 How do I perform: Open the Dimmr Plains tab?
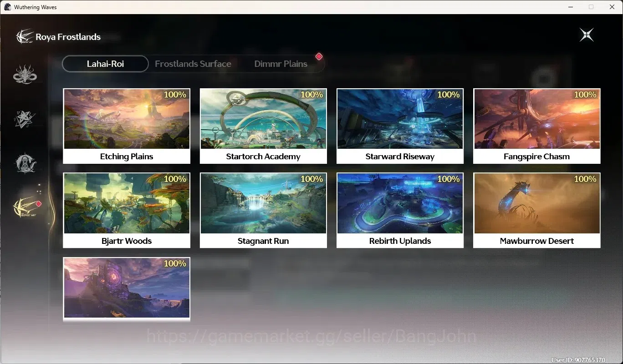tap(281, 64)
